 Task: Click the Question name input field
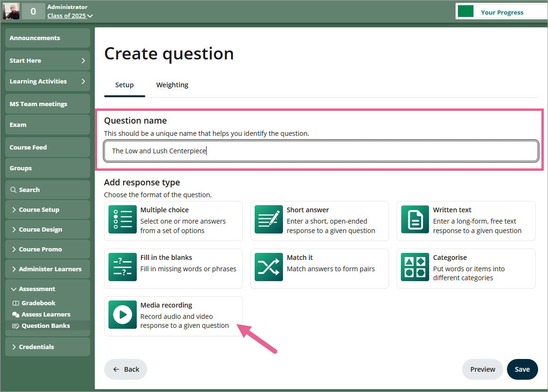(321, 151)
